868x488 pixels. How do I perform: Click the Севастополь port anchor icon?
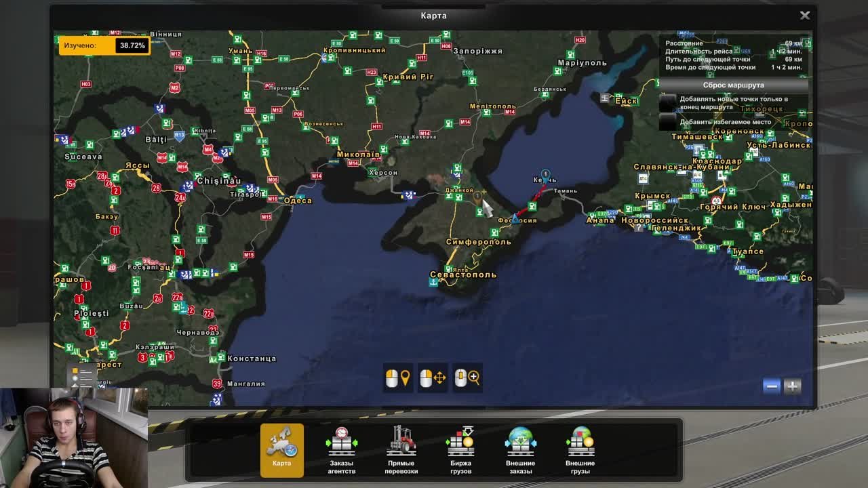[x=433, y=283]
